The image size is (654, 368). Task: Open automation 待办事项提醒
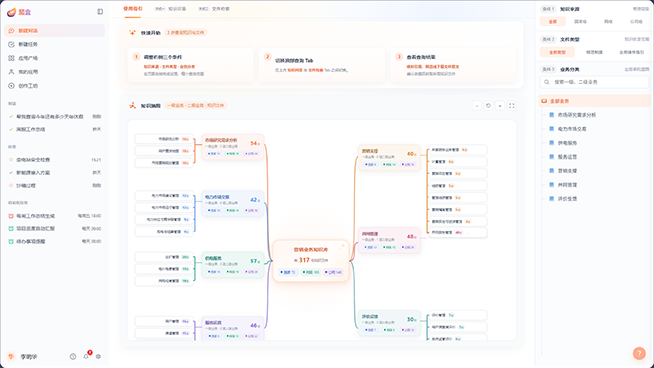(55, 241)
